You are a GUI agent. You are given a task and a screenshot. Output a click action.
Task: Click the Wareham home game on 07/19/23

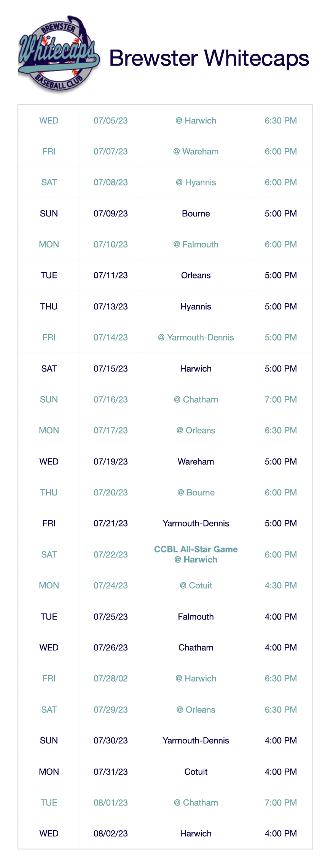pyautogui.click(x=196, y=462)
